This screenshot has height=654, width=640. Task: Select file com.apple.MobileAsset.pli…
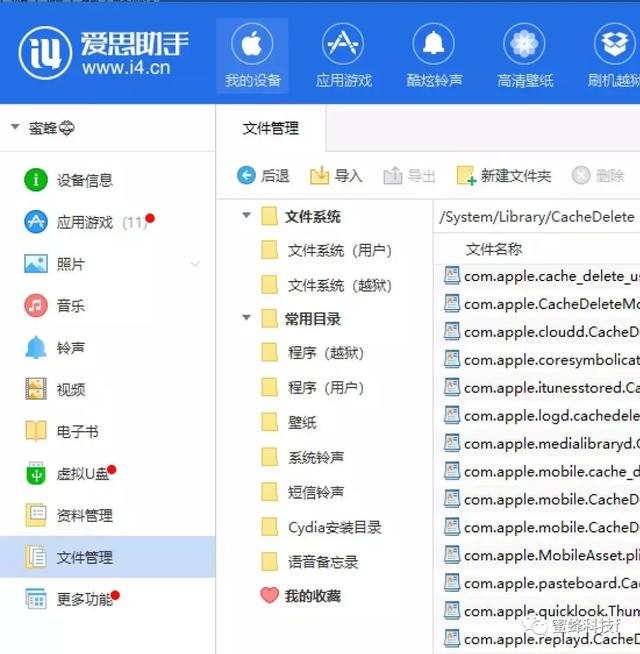coord(542,555)
